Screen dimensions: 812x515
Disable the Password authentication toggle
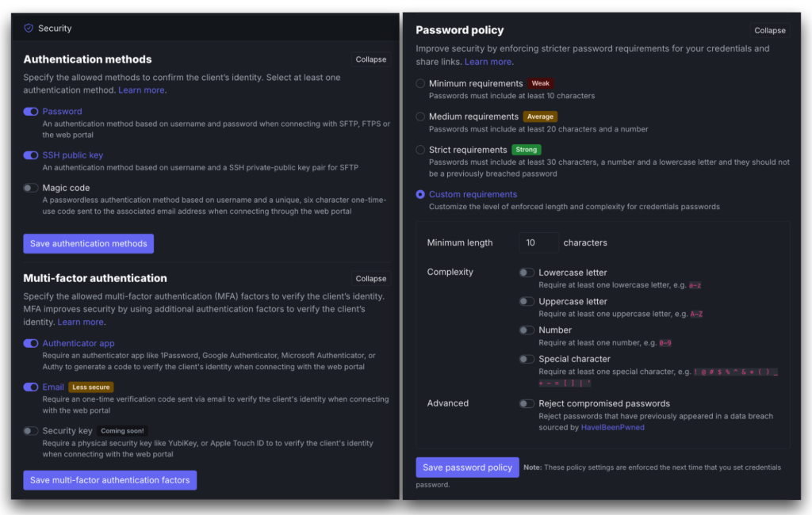point(31,112)
